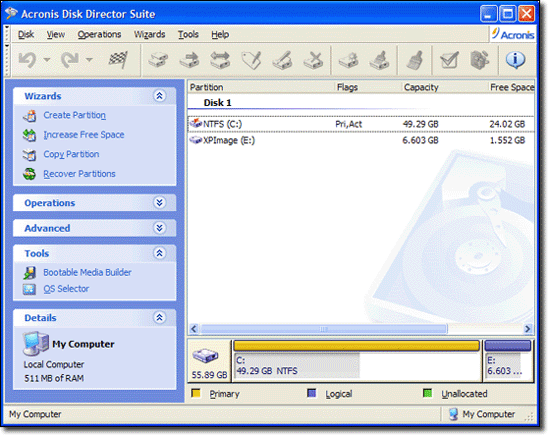Viewport: 550px width, 438px height.
Task: Click the Copy Partition wizard icon
Action: pyautogui.click(x=29, y=155)
